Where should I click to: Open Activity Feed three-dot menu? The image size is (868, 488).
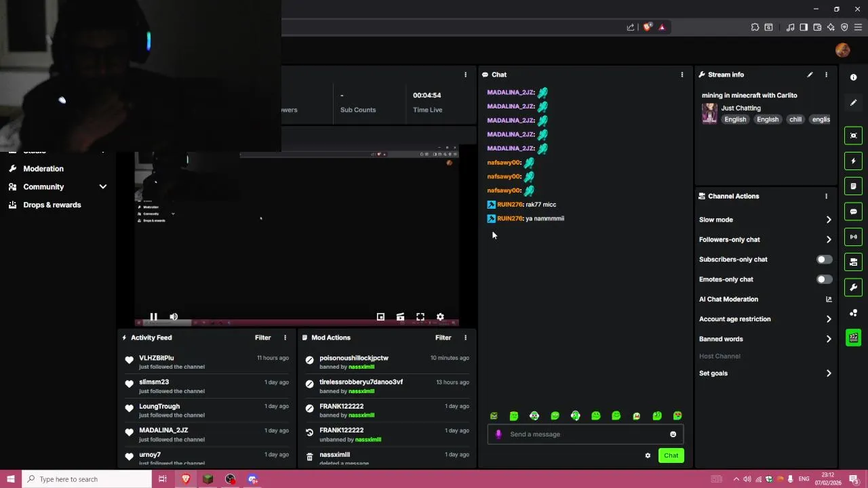(285, 338)
